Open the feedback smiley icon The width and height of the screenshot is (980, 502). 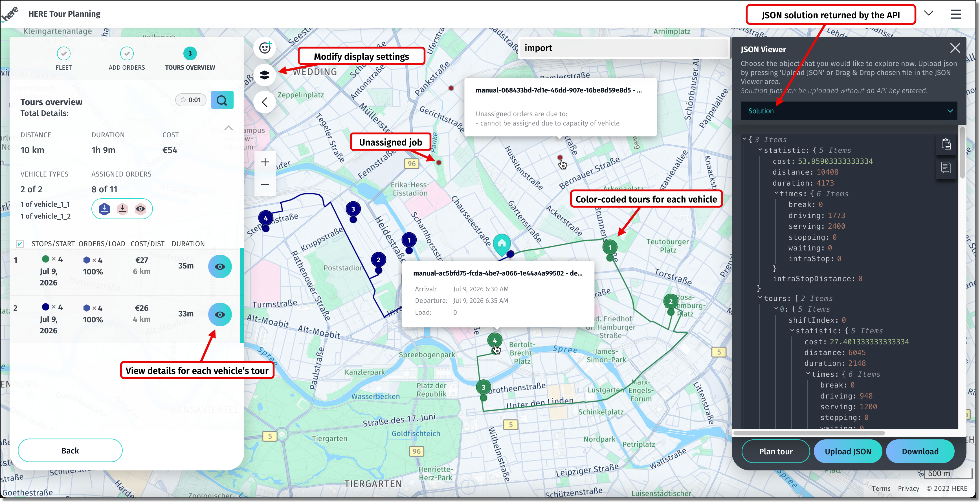click(x=265, y=48)
